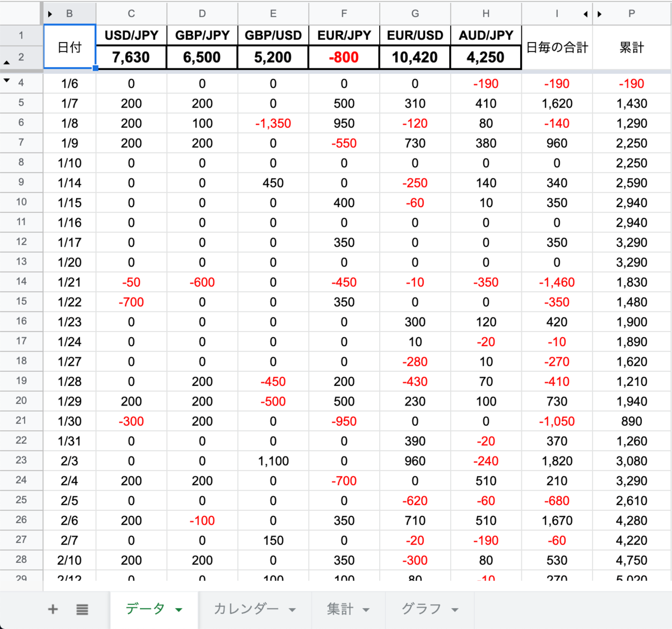This screenshot has width=672, height=629.
Task: Select column F header
Action: (x=344, y=13)
